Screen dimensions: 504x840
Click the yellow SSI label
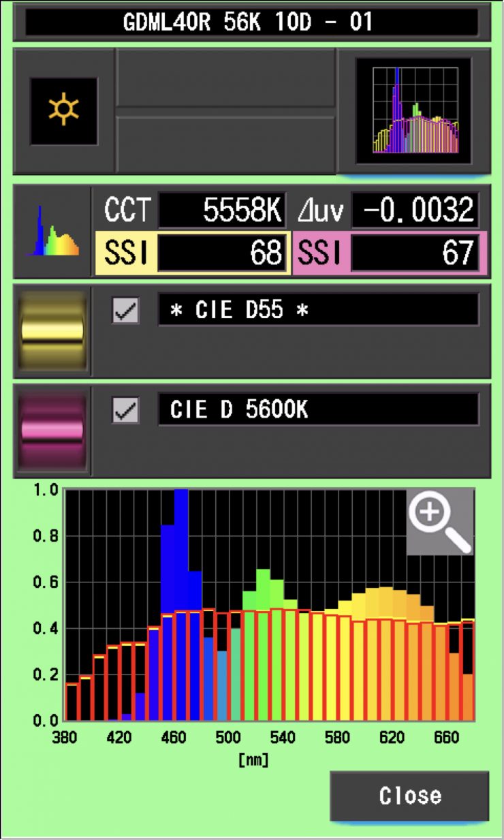[x=127, y=253]
